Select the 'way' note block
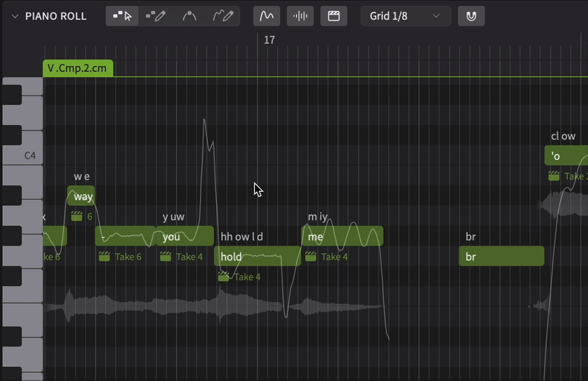Viewport: 588px width, 381px height. click(x=81, y=196)
